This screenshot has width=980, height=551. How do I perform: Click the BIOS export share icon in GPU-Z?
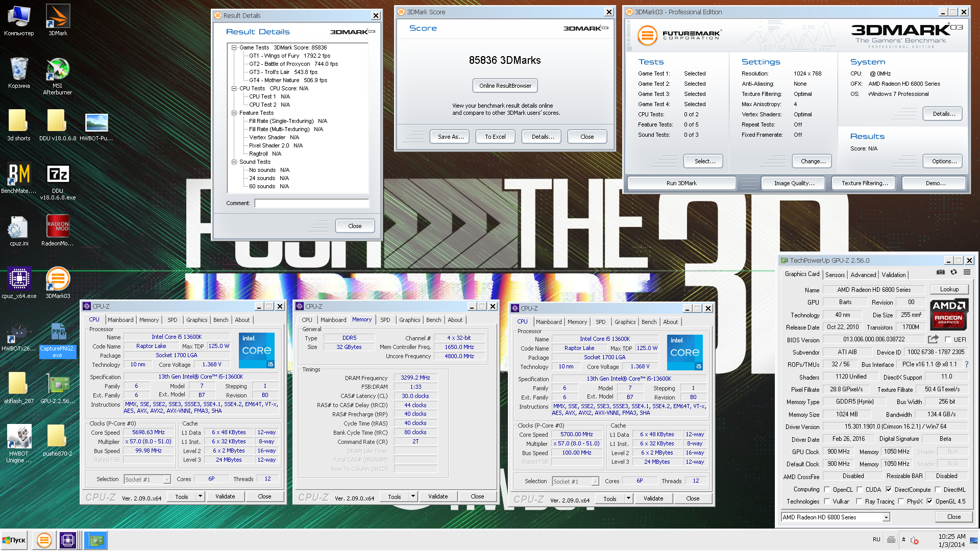click(x=933, y=339)
